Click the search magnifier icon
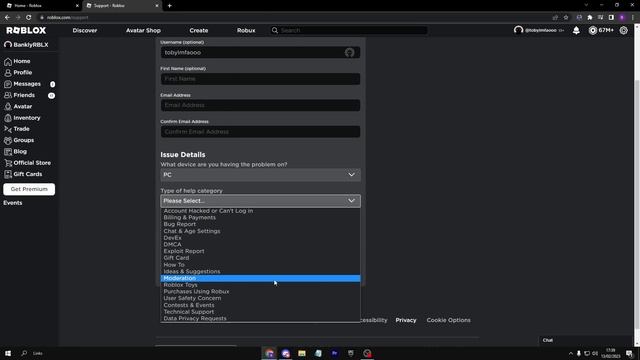 point(275,30)
